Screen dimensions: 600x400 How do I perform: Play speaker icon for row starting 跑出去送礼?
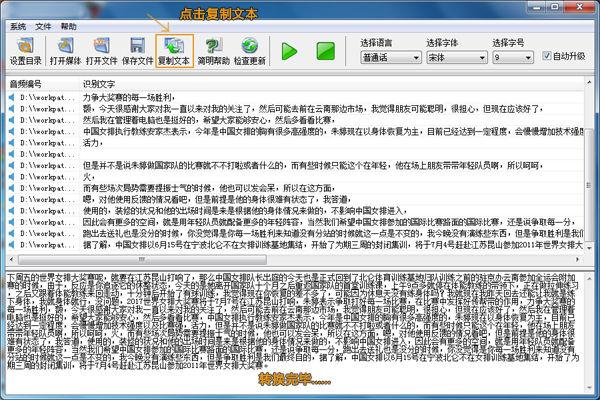pos(12,233)
